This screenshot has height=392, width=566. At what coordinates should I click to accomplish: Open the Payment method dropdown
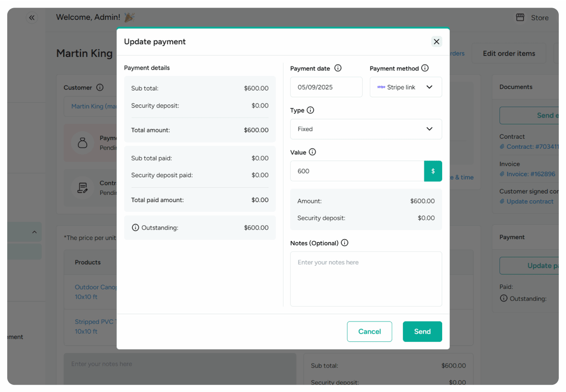(x=429, y=87)
